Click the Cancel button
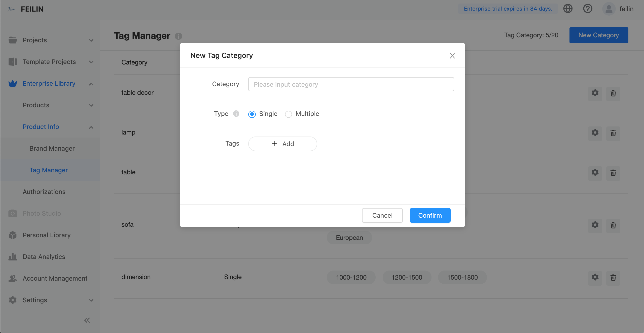 pyautogui.click(x=382, y=215)
